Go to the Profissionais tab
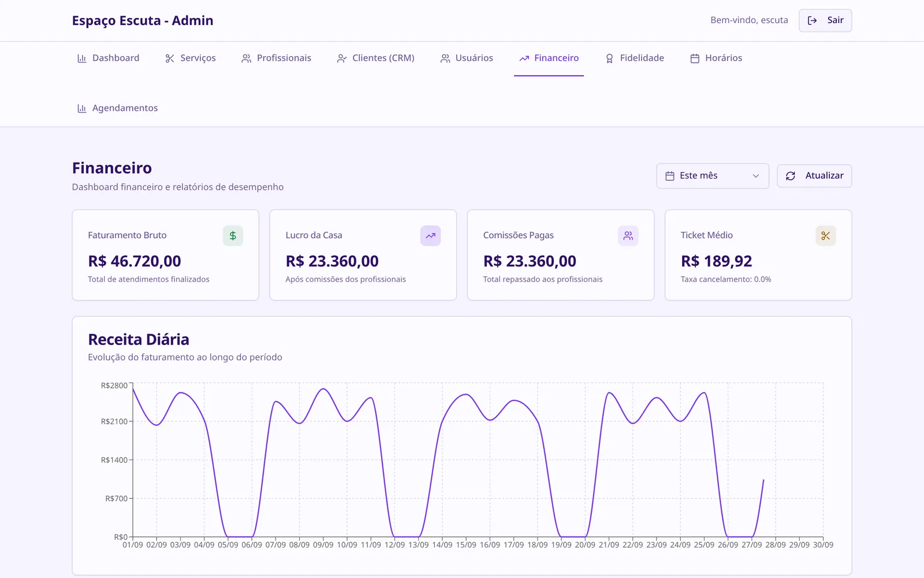Image resolution: width=924 pixels, height=578 pixels. [276, 58]
